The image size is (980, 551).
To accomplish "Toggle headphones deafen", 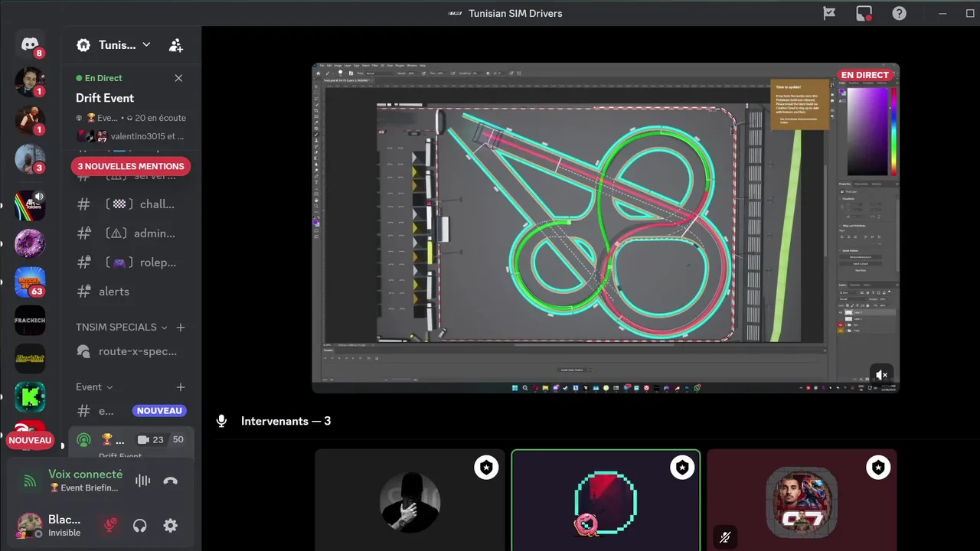I will coord(139,526).
